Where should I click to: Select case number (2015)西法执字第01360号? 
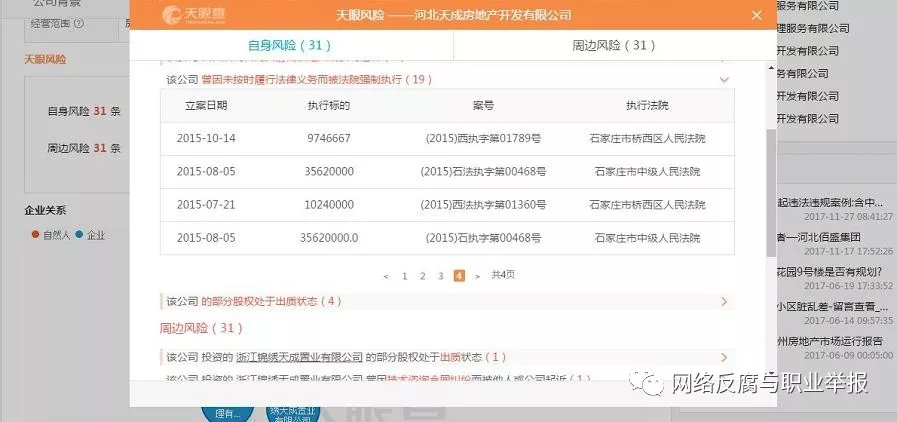coord(483,205)
